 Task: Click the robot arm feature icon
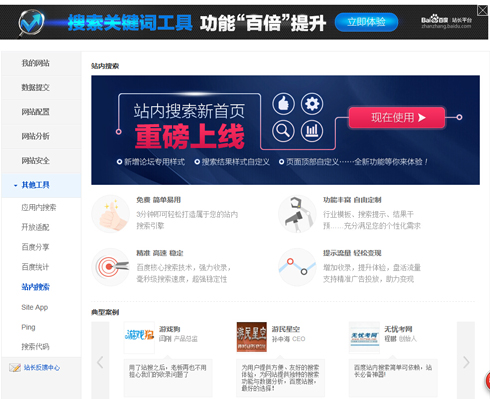pyautogui.click(x=297, y=214)
